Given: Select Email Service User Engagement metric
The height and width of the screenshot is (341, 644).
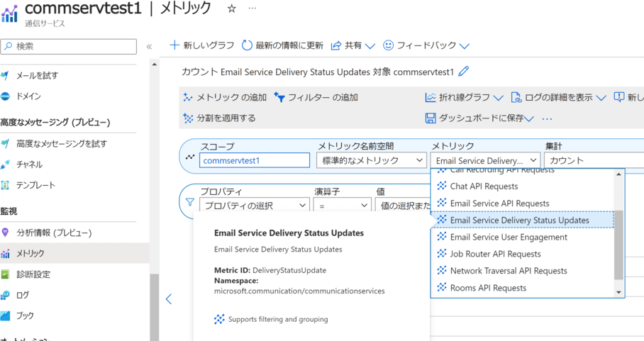Looking at the screenshot, I should pos(523,237).
